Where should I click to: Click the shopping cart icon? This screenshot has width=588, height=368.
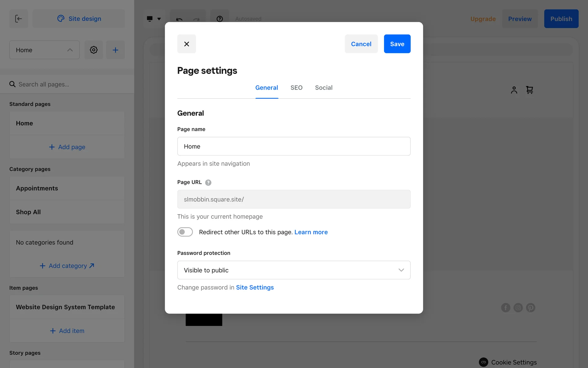tap(530, 90)
